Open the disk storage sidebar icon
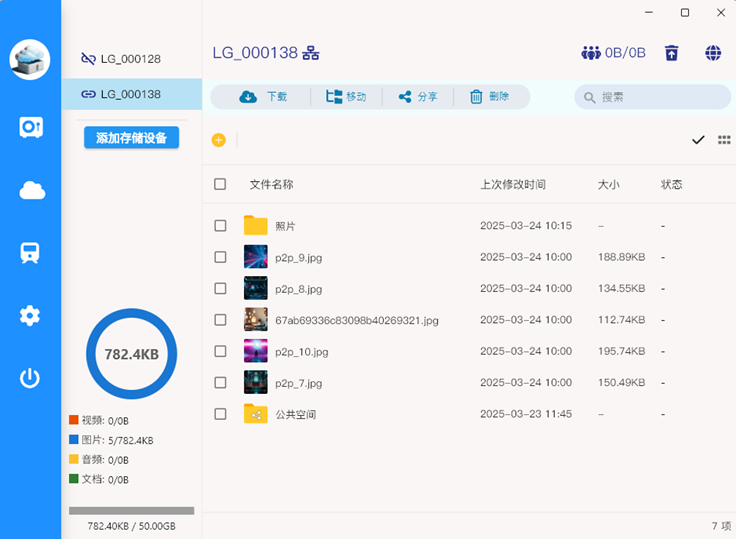Screen dimensions: 736x539 pos(31,127)
